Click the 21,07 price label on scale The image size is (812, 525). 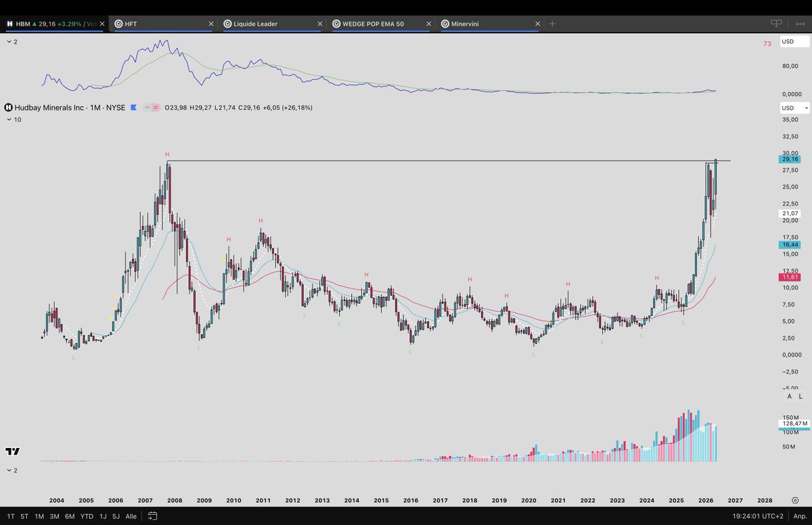(790, 213)
